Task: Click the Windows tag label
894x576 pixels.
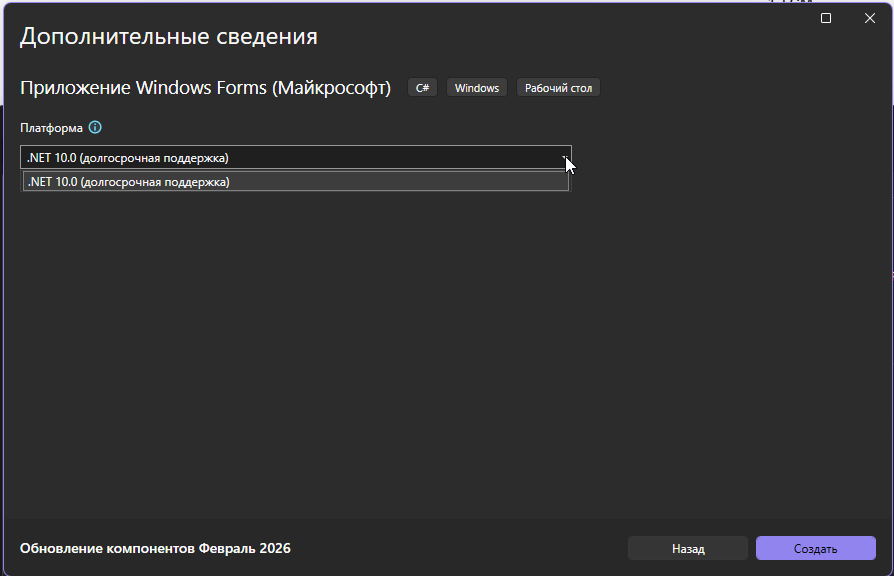Action: [x=477, y=88]
